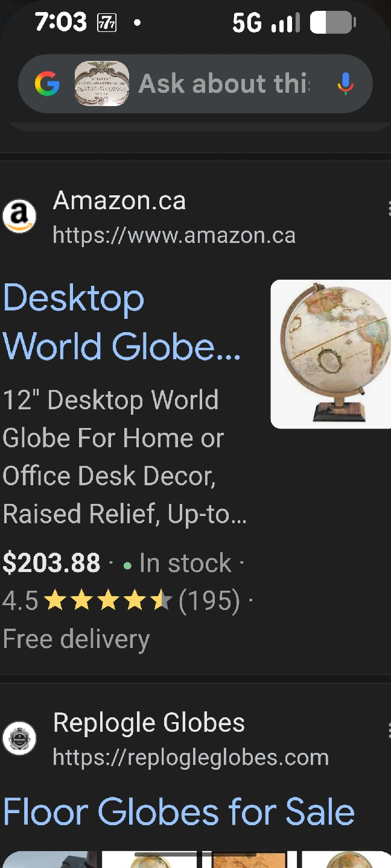Tap the Amazon favicon icon
Viewport: 391px width, 868px height.
pos(19,216)
